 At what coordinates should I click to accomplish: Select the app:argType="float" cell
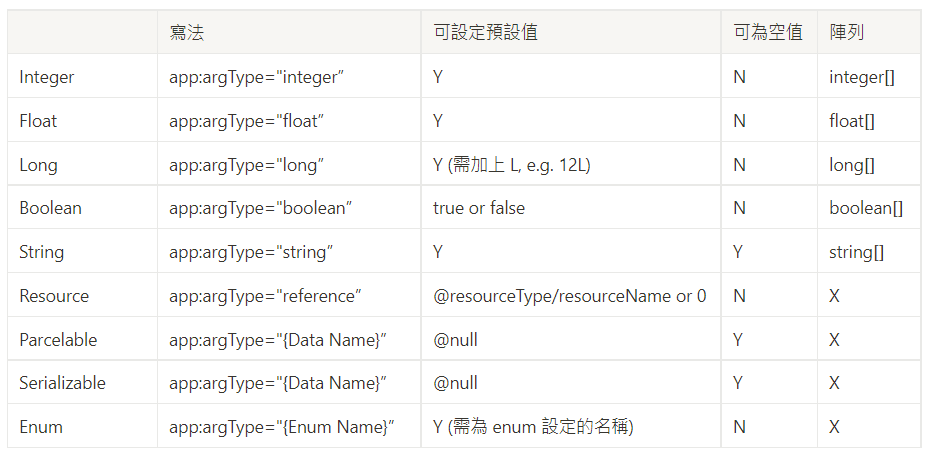pos(246,121)
